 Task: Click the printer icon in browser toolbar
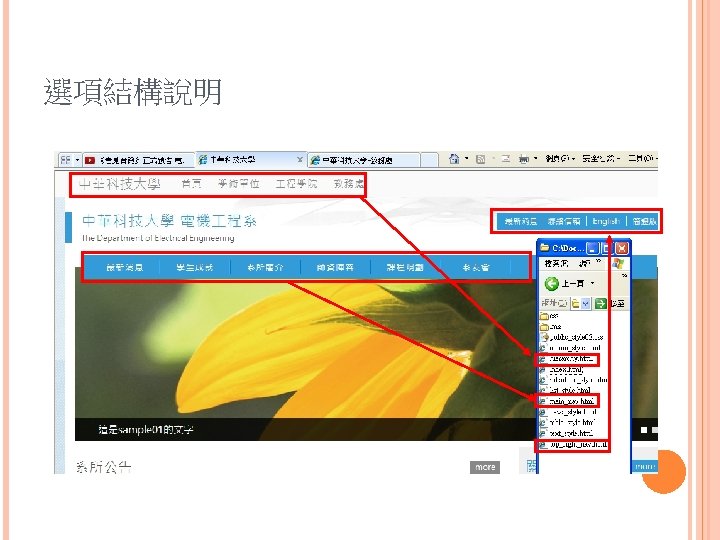[523, 159]
